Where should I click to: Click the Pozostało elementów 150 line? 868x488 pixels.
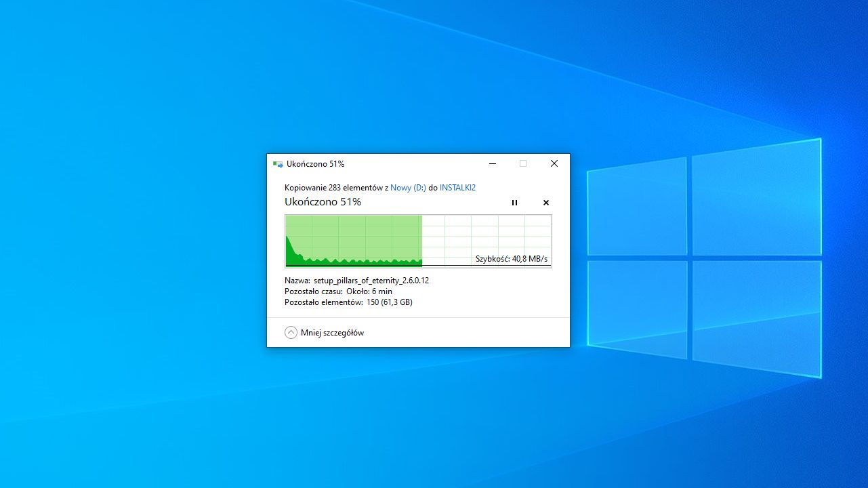tap(347, 302)
